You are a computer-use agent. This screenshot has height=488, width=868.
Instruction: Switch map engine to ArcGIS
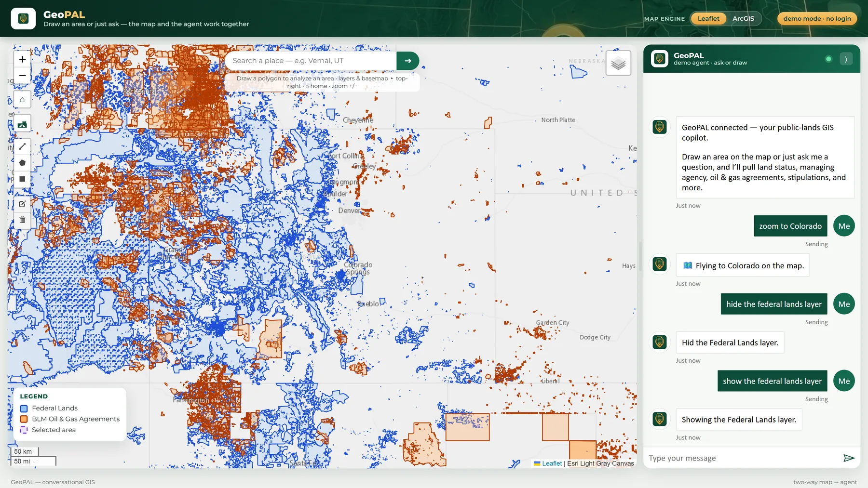coord(743,19)
